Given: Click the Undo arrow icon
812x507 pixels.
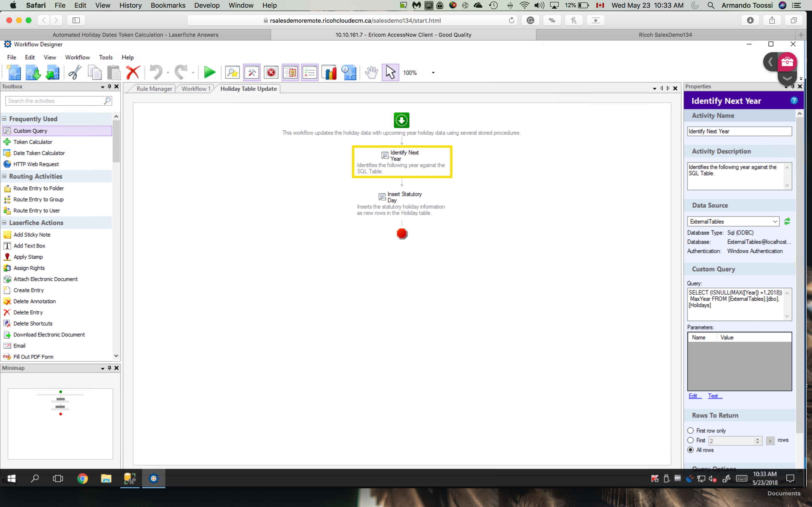Looking at the screenshot, I should (x=156, y=72).
